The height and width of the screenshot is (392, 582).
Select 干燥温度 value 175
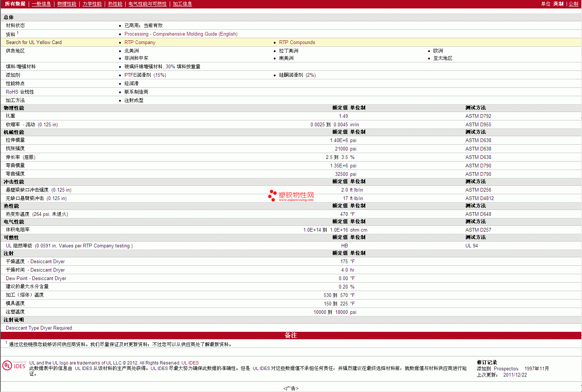click(344, 261)
